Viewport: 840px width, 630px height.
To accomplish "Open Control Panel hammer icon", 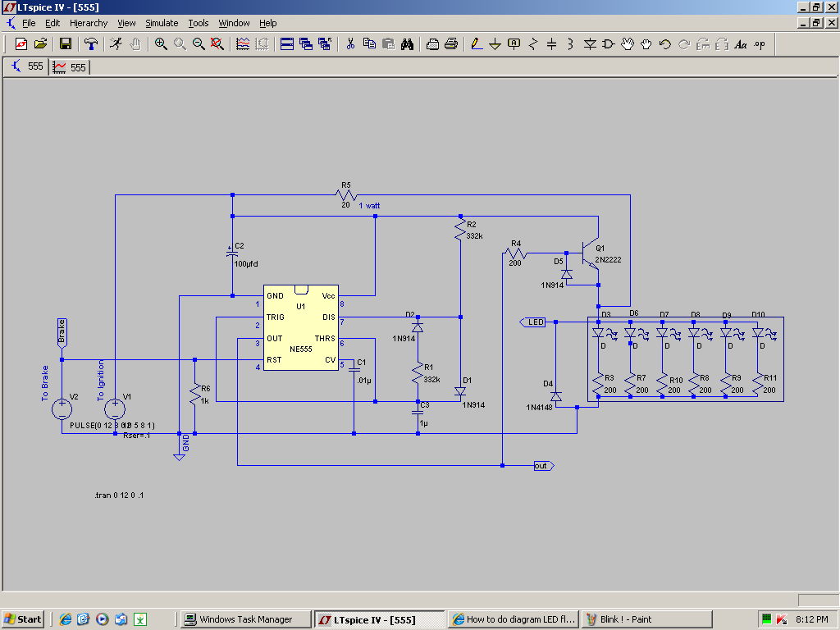I will click(91, 44).
